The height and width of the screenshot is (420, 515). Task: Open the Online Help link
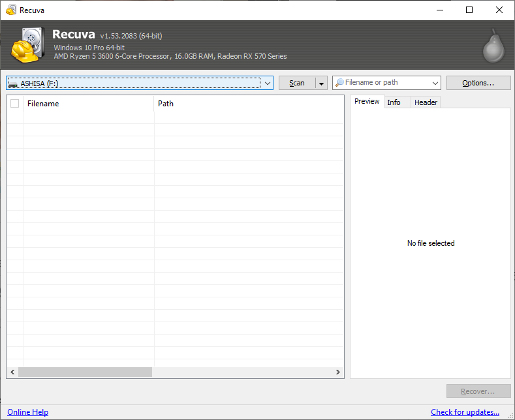27,412
